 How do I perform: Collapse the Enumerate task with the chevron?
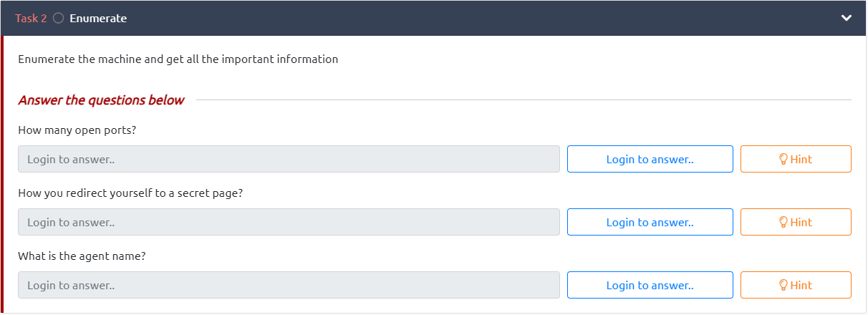point(847,19)
